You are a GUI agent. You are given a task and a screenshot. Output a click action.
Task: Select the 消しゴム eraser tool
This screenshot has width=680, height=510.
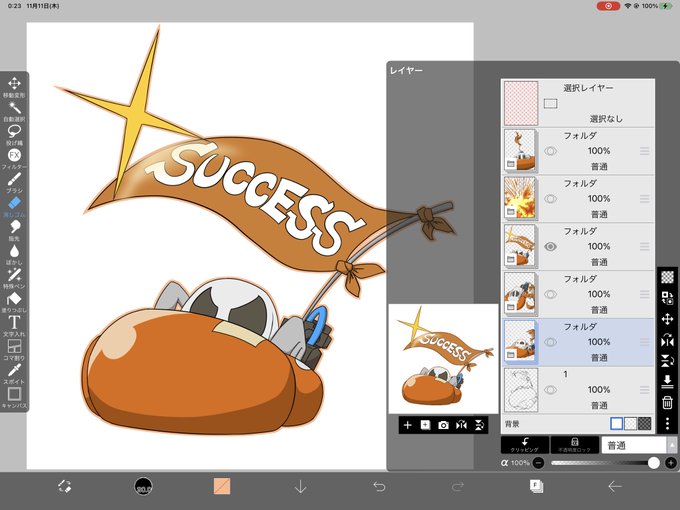click(x=14, y=206)
